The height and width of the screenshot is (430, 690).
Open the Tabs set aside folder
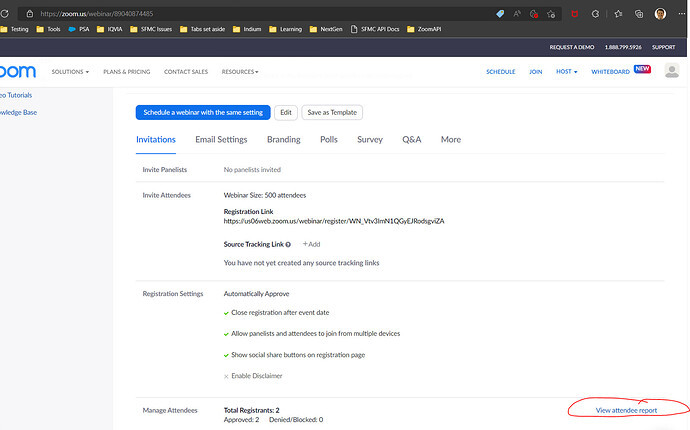tap(202, 29)
